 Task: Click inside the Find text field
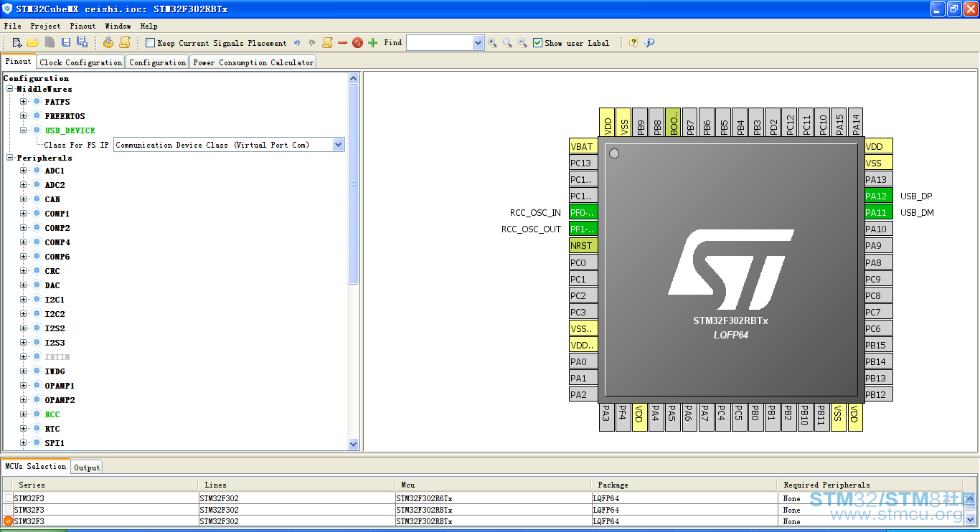click(x=439, y=43)
